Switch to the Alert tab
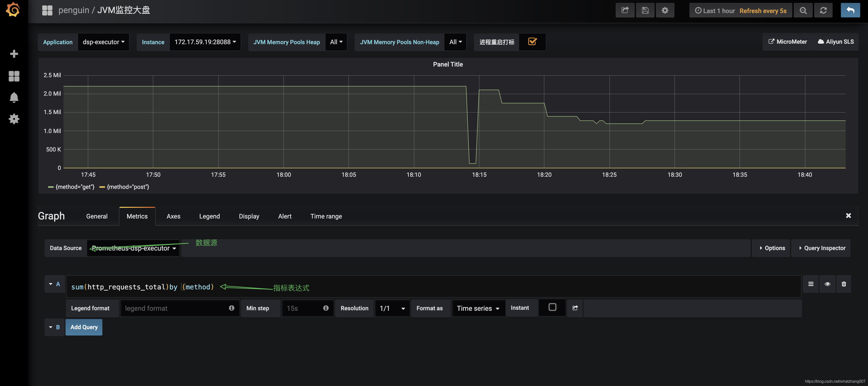 pos(284,217)
